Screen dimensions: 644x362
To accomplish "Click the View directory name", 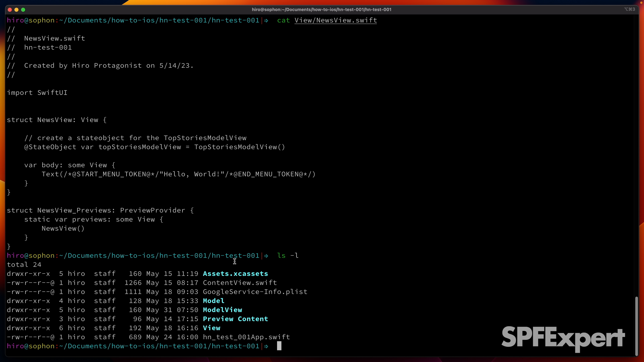I will click(x=212, y=328).
